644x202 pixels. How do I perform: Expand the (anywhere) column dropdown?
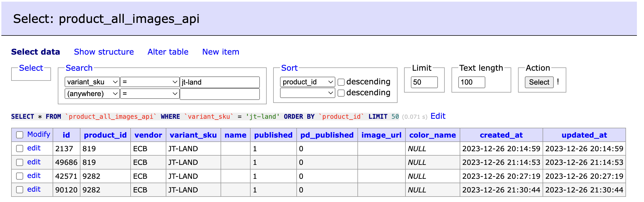(x=92, y=94)
